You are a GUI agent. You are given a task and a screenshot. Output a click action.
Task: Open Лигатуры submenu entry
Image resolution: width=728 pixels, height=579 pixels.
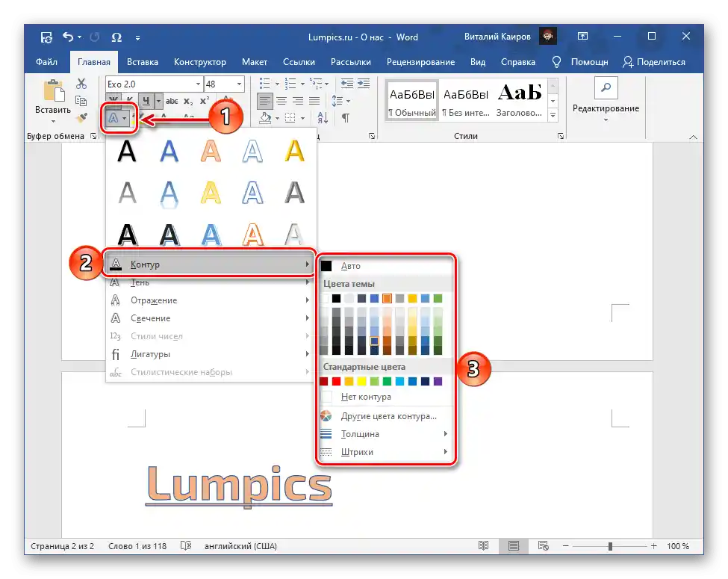tap(210, 354)
